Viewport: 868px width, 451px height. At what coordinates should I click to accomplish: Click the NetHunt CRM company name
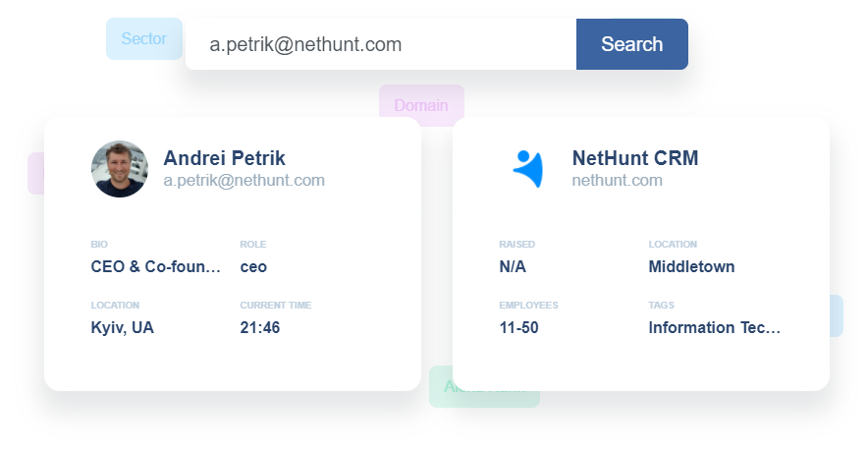(x=634, y=158)
